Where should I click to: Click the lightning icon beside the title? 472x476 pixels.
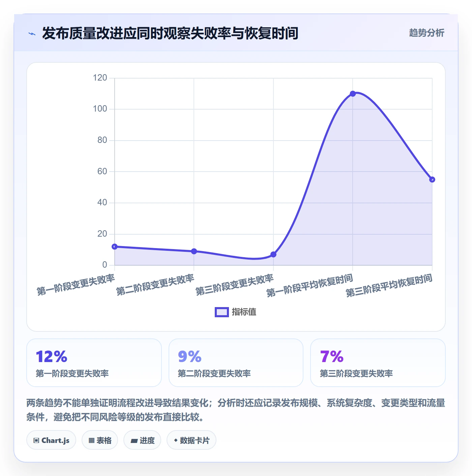(x=32, y=34)
